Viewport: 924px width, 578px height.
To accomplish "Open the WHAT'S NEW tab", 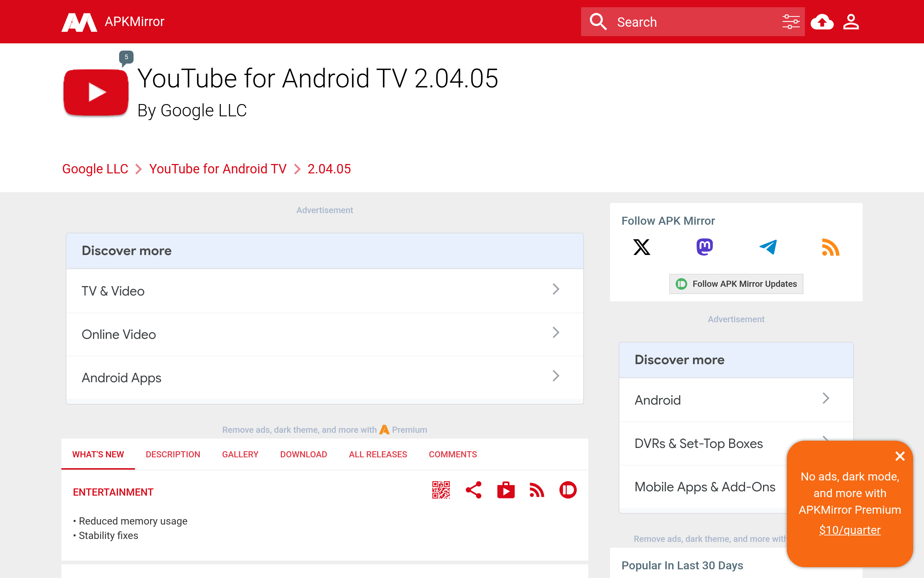I will coord(98,454).
